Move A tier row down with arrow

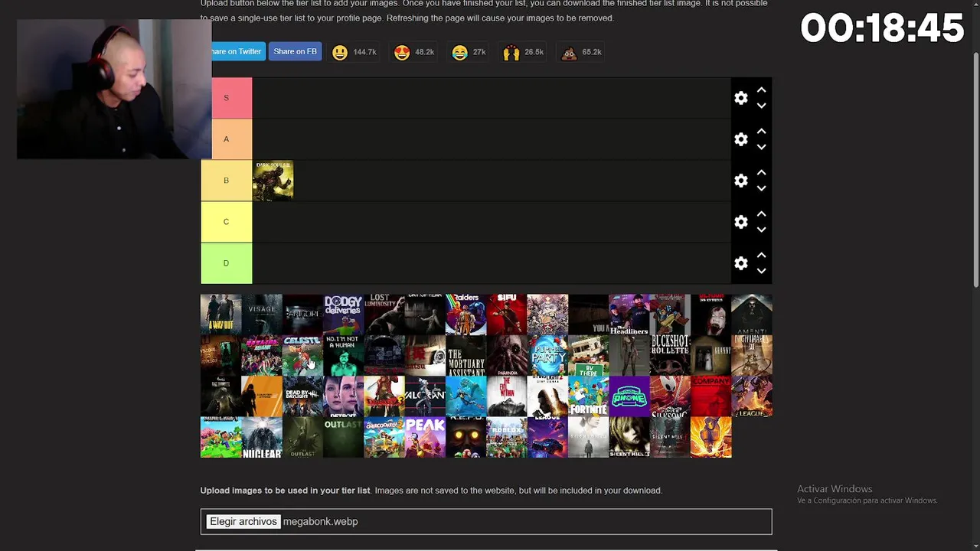coord(761,147)
